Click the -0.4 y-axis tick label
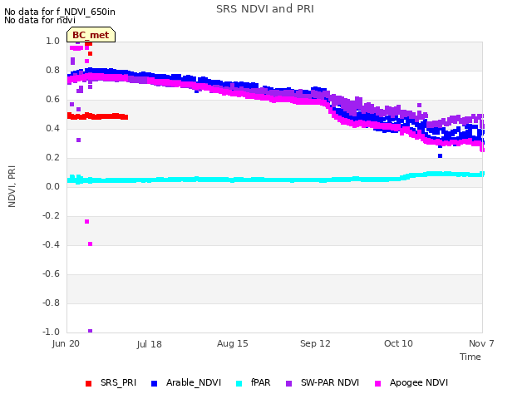The height and width of the screenshot is (399, 532). 51,244
